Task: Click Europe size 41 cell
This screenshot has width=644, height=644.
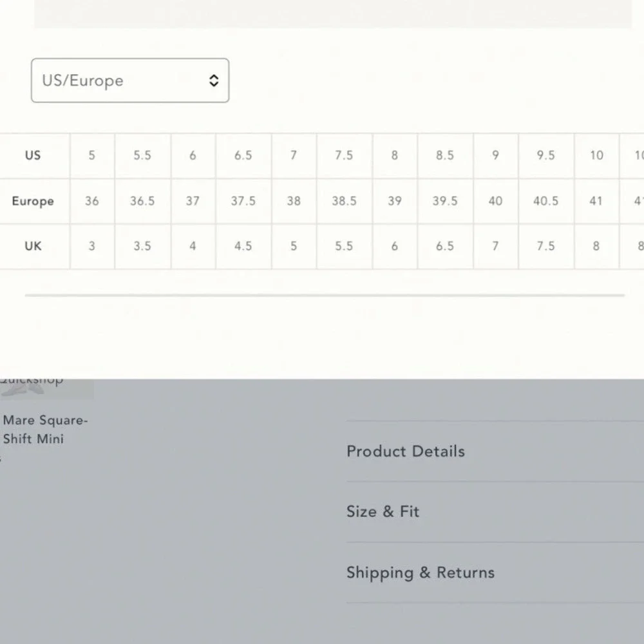Action: click(x=597, y=201)
